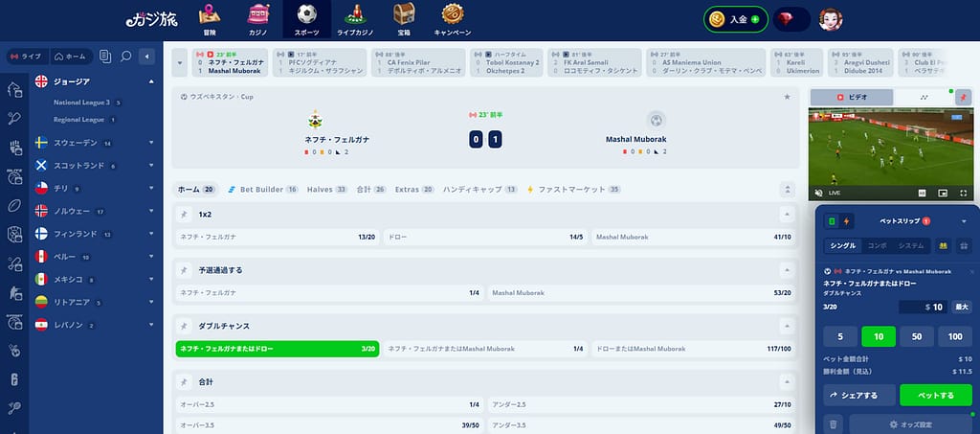Pin the video panel with the pushpin icon
This screenshot has width=980, height=434.
963,98
